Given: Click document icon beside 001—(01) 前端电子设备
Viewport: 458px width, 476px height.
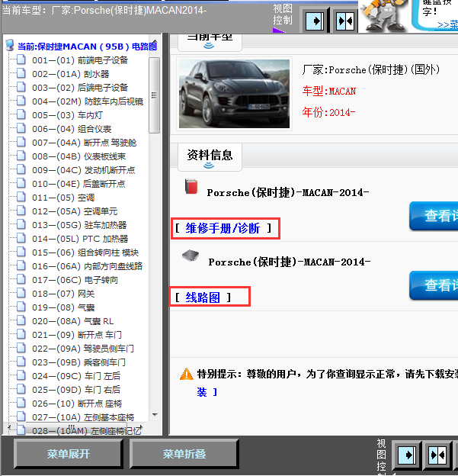Looking at the screenshot, I should pos(21,59).
